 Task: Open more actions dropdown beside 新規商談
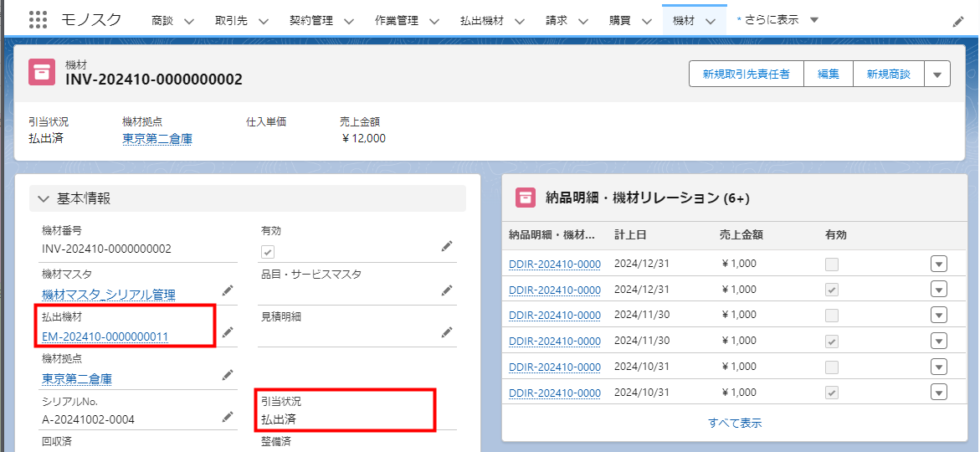click(x=936, y=74)
